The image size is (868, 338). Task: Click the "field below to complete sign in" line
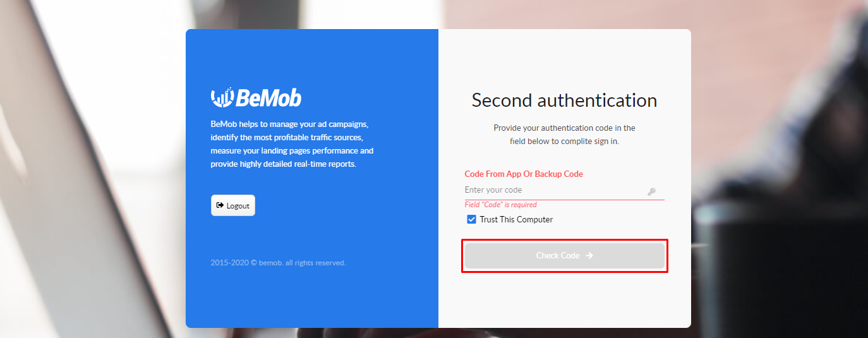pyautogui.click(x=564, y=142)
